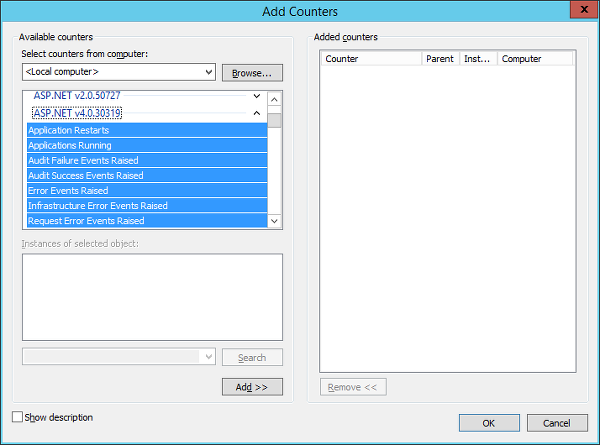This screenshot has width=600, height=445.
Task: Enable the Show description checkbox
Action: 17,417
